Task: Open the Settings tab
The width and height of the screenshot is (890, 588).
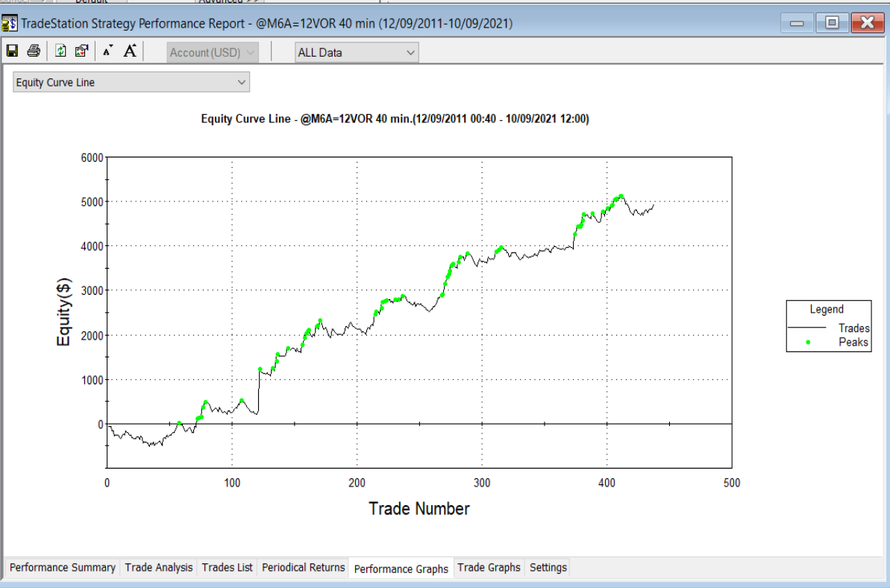Action: 548,567
